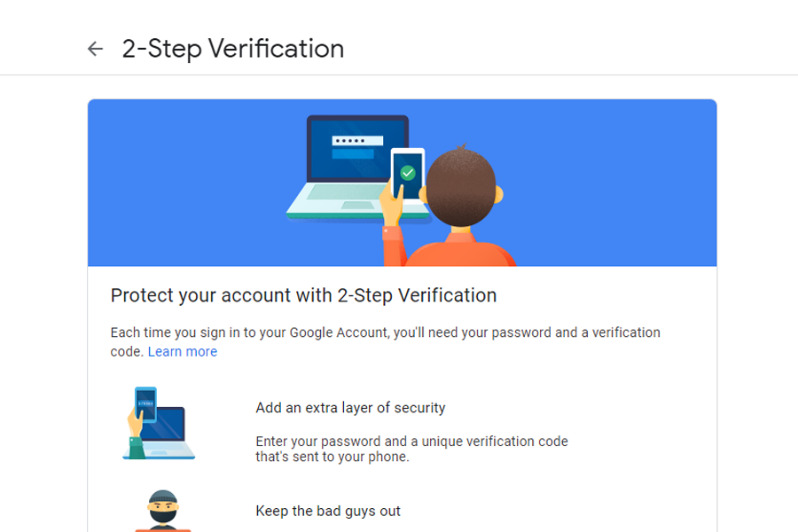Open the Learn more link
The image size is (798, 532).
point(182,352)
